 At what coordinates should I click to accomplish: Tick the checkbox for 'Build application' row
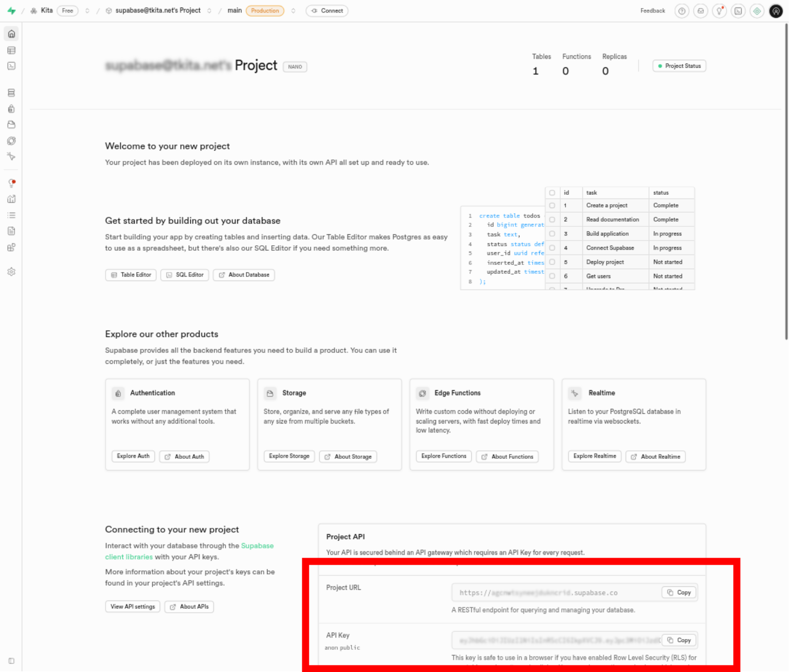point(552,234)
